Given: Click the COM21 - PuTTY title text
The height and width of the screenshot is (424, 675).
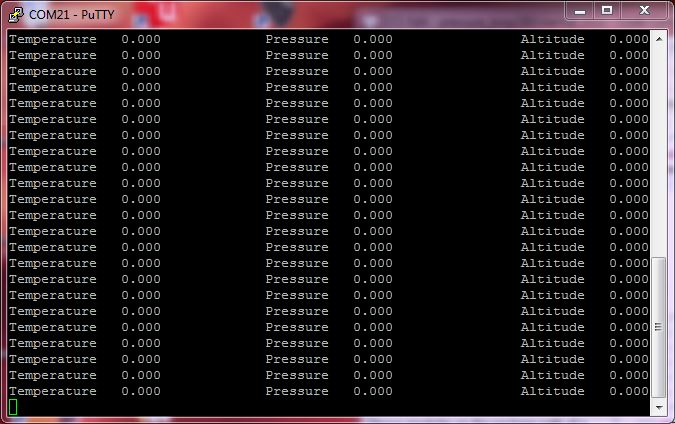Looking at the screenshot, I should [x=71, y=15].
